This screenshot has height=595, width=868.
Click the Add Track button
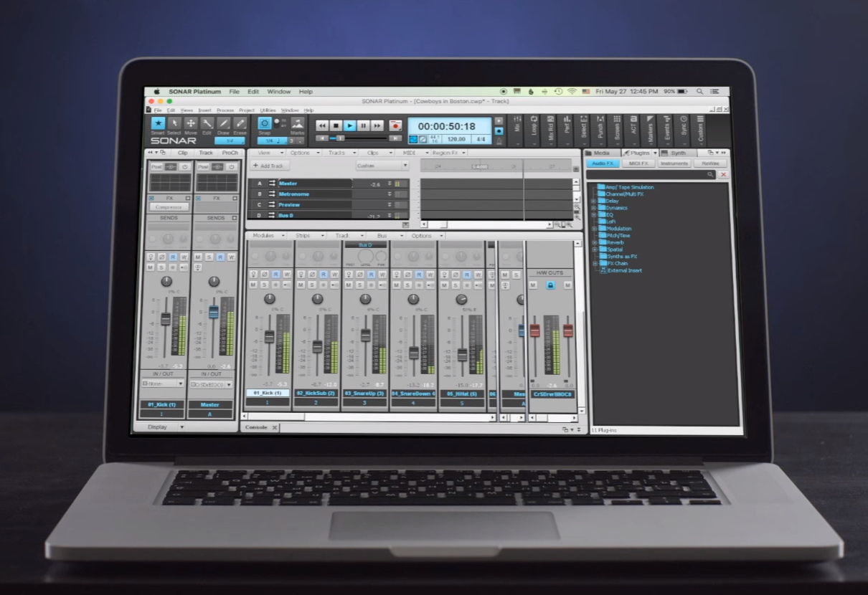tap(268, 166)
